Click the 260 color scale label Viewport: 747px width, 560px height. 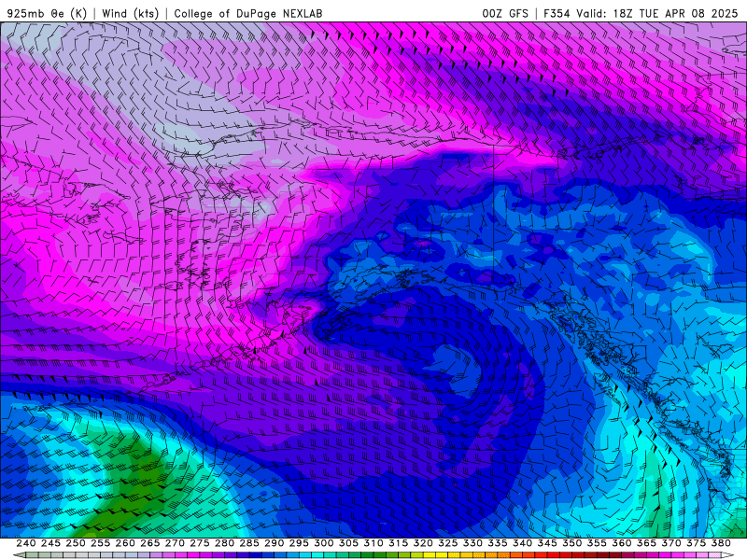[125, 543]
